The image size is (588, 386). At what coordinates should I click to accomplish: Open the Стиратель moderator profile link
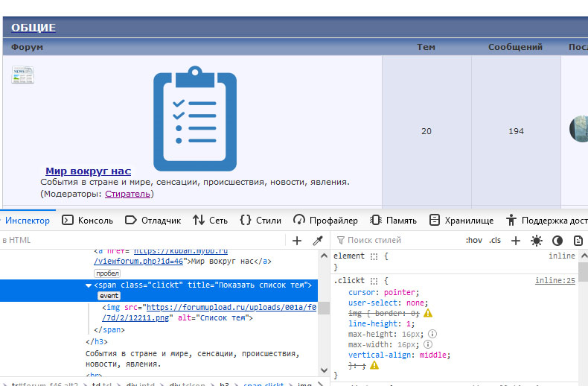127,194
